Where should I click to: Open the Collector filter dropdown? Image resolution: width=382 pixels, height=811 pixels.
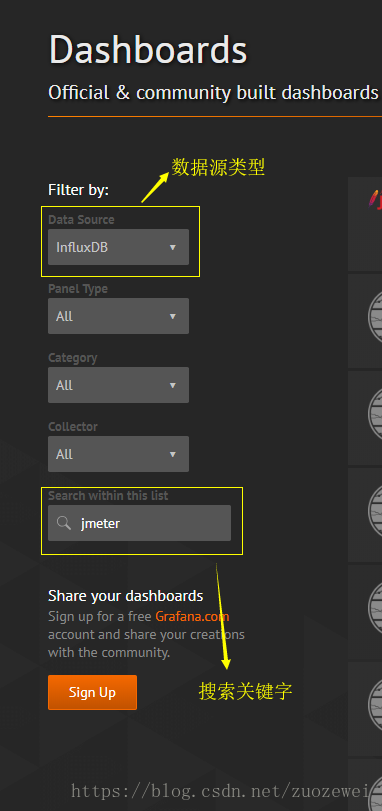pyautogui.click(x=118, y=454)
